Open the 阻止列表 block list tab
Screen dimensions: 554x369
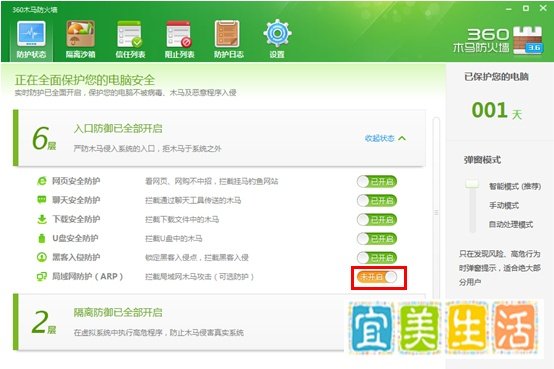[179, 39]
